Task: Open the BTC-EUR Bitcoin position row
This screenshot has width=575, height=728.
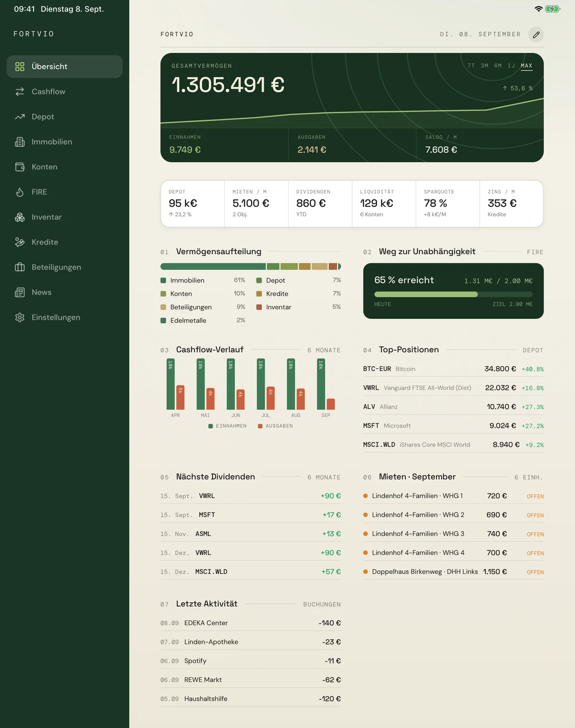Action: [x=453, y=369]
